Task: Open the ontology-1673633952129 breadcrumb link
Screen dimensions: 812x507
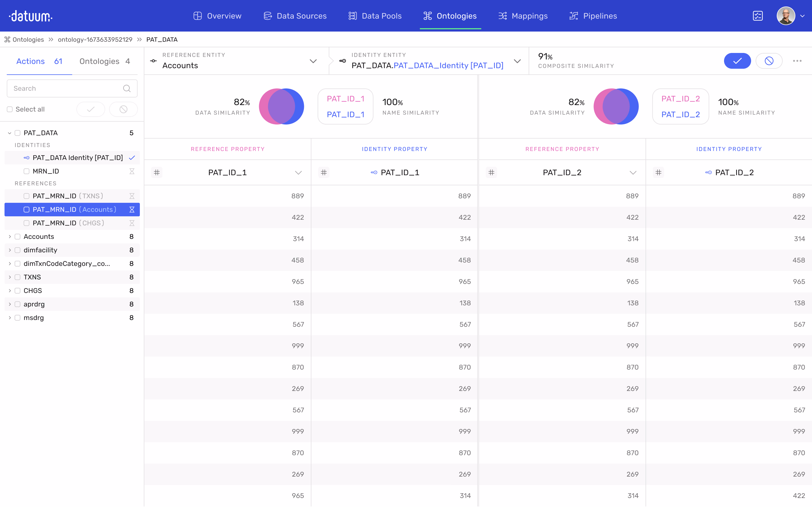Action: [x=95, y=39]
